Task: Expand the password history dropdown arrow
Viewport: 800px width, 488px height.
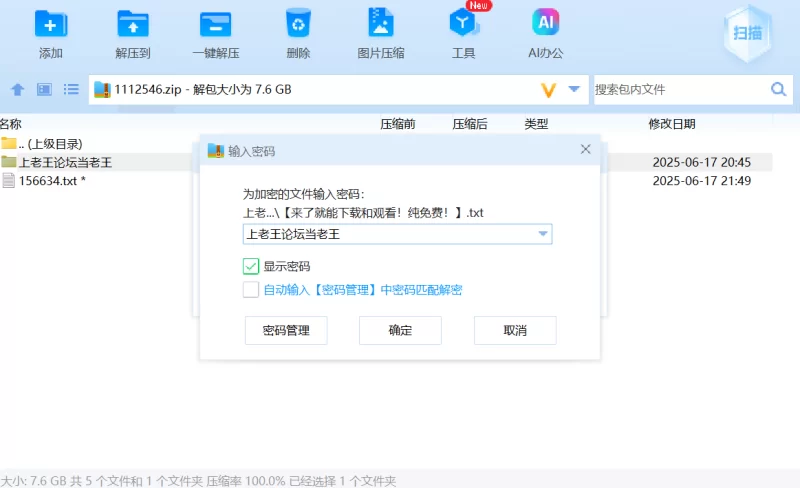Action: [543, 234]
